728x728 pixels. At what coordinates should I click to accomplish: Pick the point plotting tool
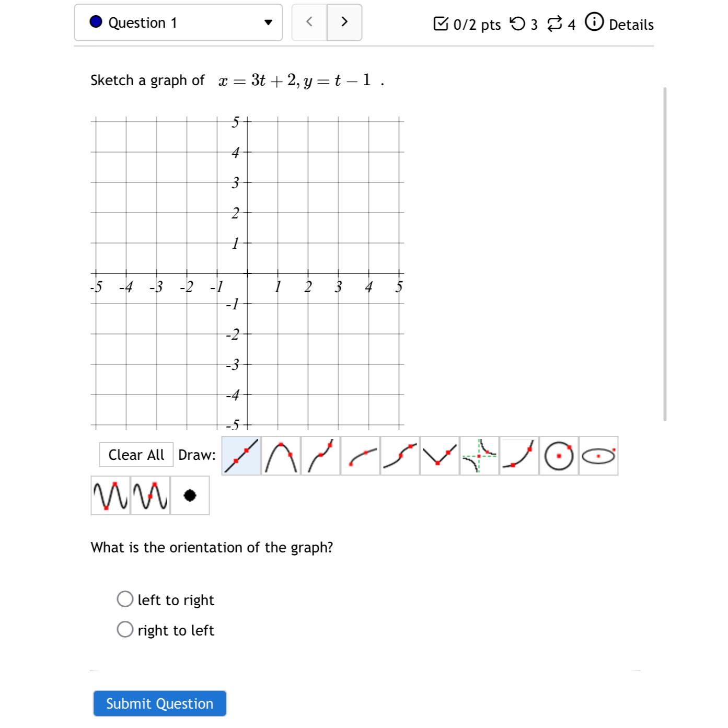189,495
